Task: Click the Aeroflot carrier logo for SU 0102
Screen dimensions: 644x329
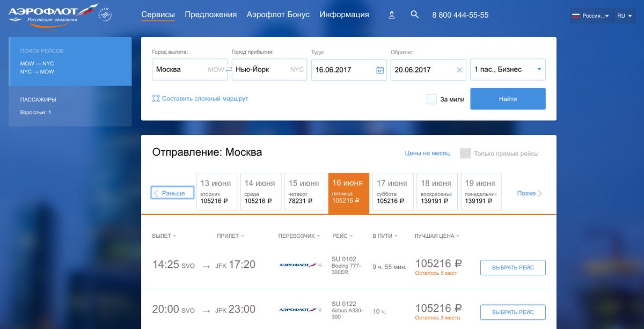Action: 300,265
